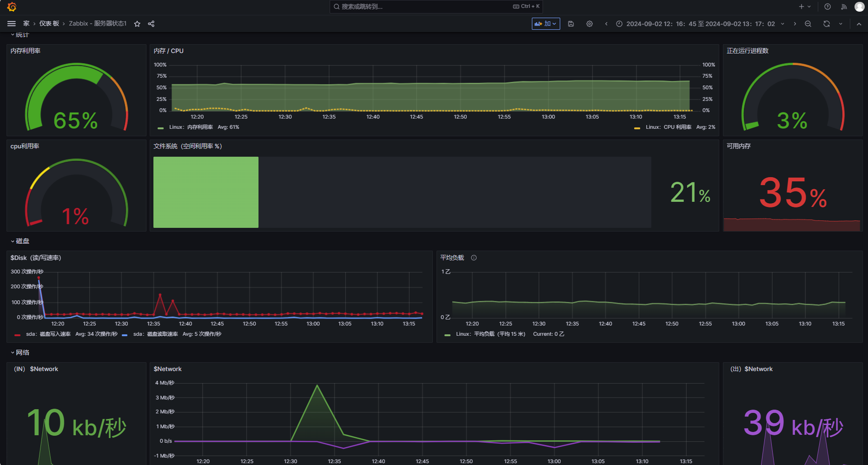The image size is (868, 465).
Task: Open the (出) $Network panel title
Action: point(751,369)
